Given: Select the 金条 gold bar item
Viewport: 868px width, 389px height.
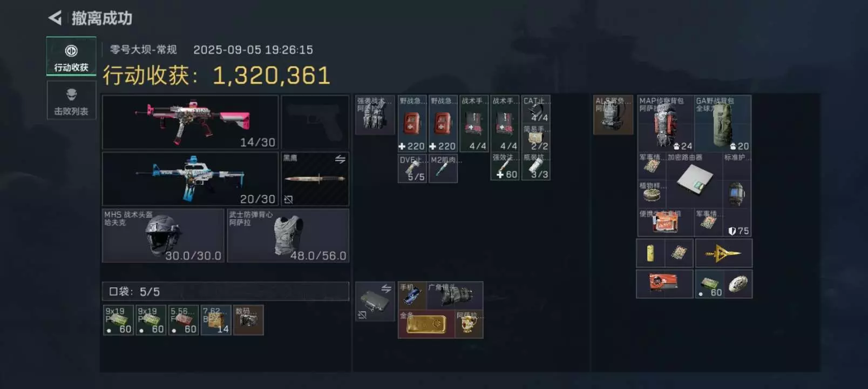Looking at the screenshot, I should [x=426, y=324].
